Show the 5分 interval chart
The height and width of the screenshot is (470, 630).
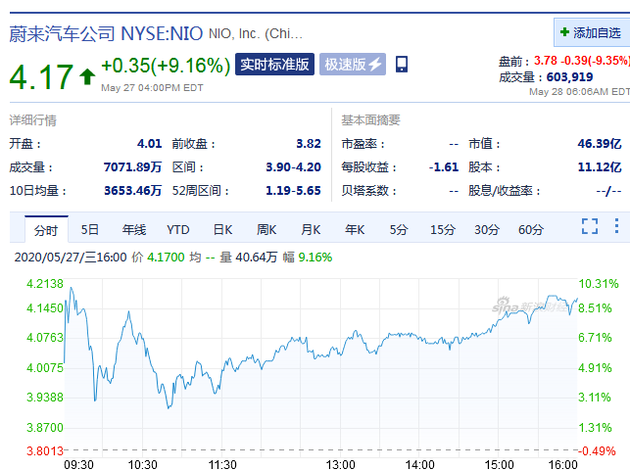(399, 230)
